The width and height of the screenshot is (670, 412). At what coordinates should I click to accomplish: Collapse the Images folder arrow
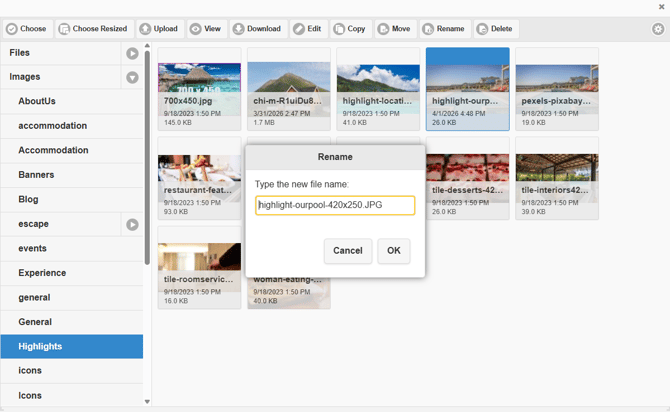pyautogui.click(x=132, y=77)
